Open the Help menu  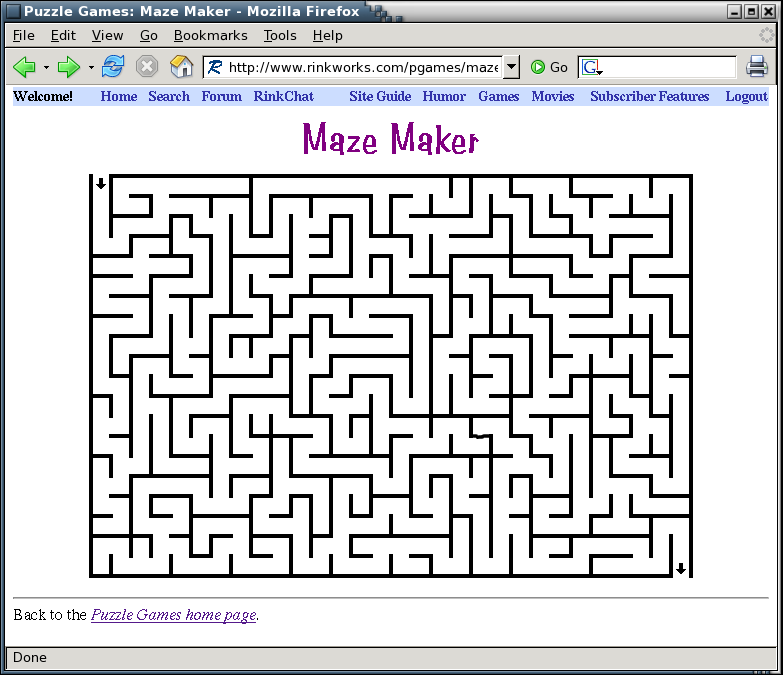click(x=328, y=35)
